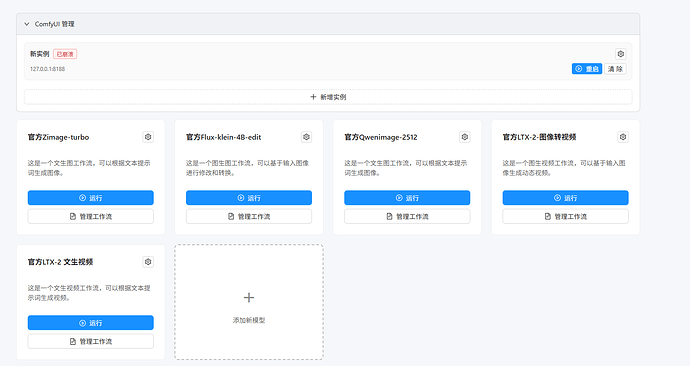Screen dimensions: 690x366
Task: Run the 官方Zimage-turbo workflow
Action: 91,198
